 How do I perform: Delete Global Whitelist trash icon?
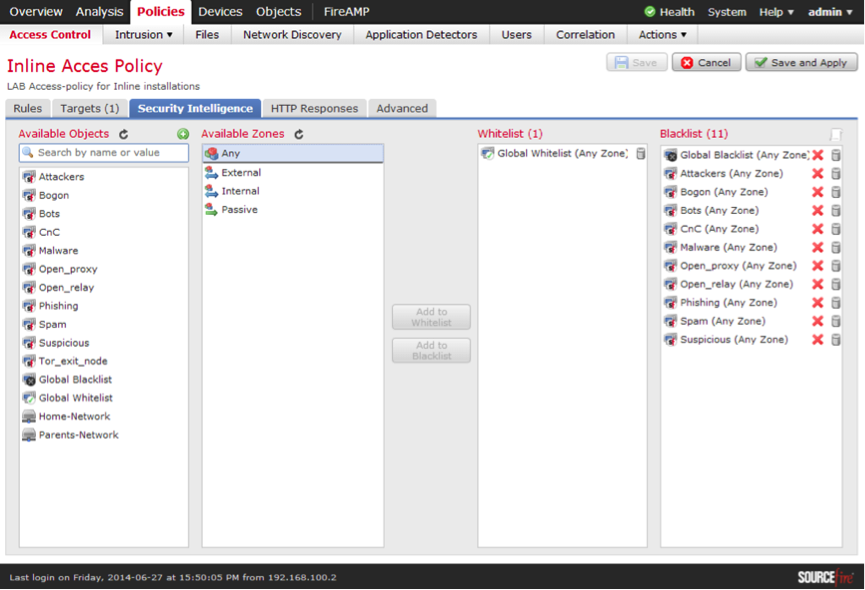pyautogui.click(x=640, y=154)
